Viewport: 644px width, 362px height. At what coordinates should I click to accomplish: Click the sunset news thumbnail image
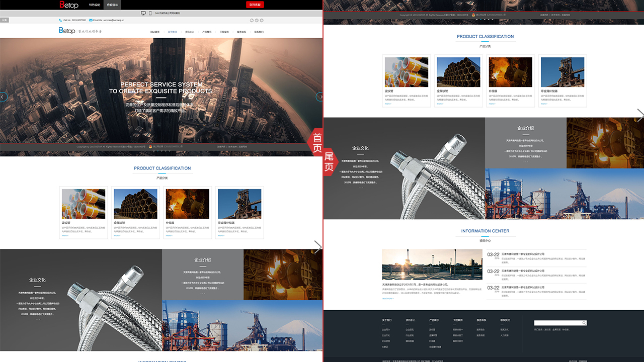point(418,264)
